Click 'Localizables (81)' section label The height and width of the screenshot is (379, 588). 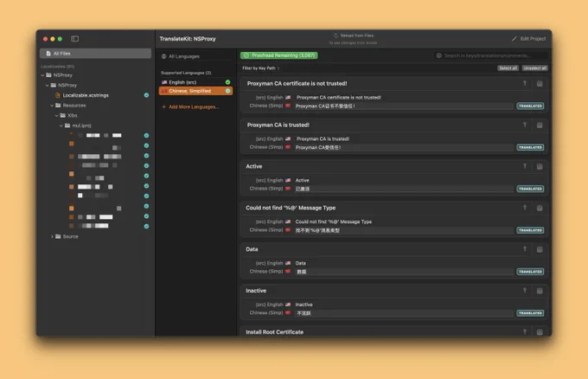coord(57,67)
